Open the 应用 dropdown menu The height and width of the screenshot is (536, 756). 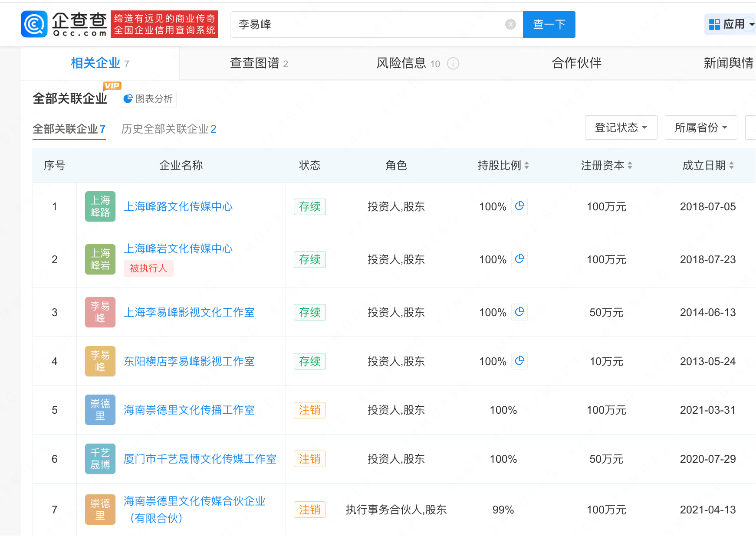tap(731, 24)
